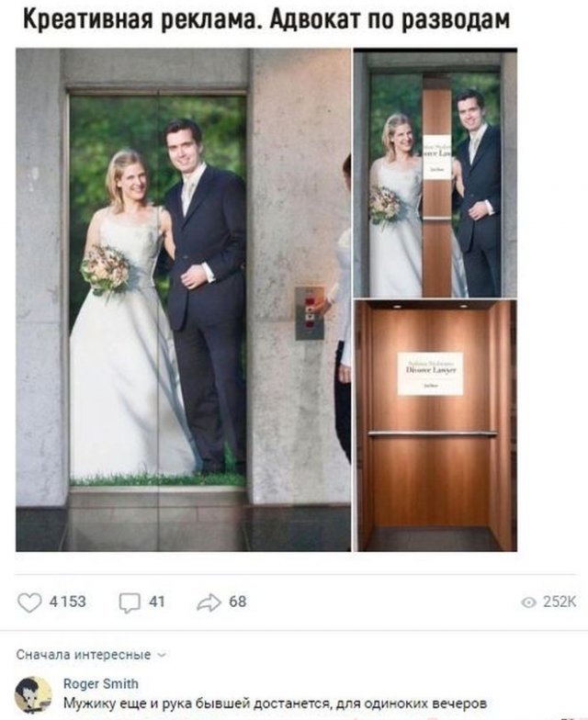The image size is (588, 720).
Task: Open comments via the speech bubble icon
Action: point(130,602)
